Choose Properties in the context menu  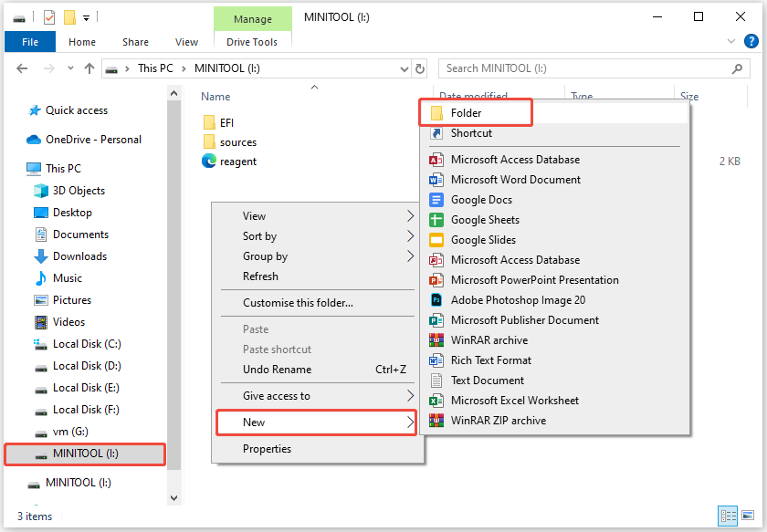click(318, 448)
